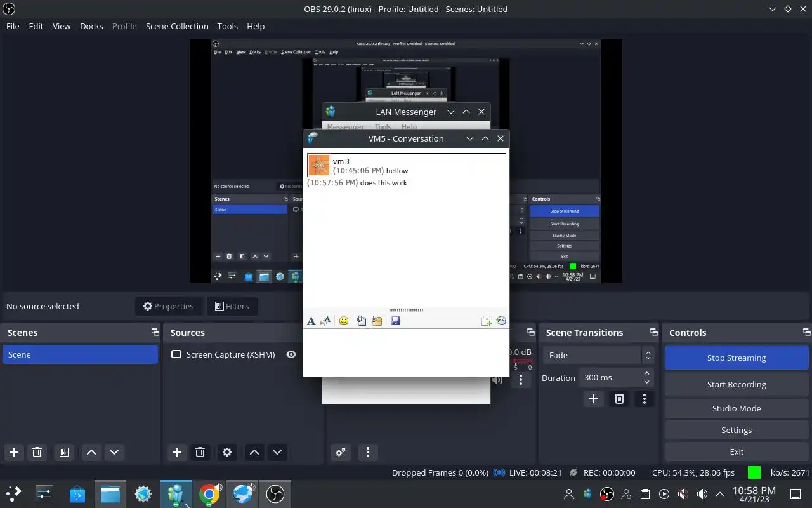This screenshot has height=508, width=812.
Task: Pick a font color in VM5 Conversation
Action: tap(325, 321)
